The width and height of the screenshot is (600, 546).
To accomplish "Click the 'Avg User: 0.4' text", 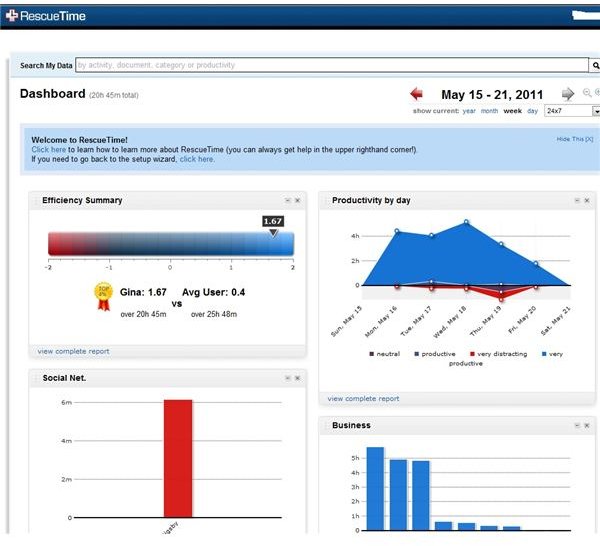I will 214,292.
